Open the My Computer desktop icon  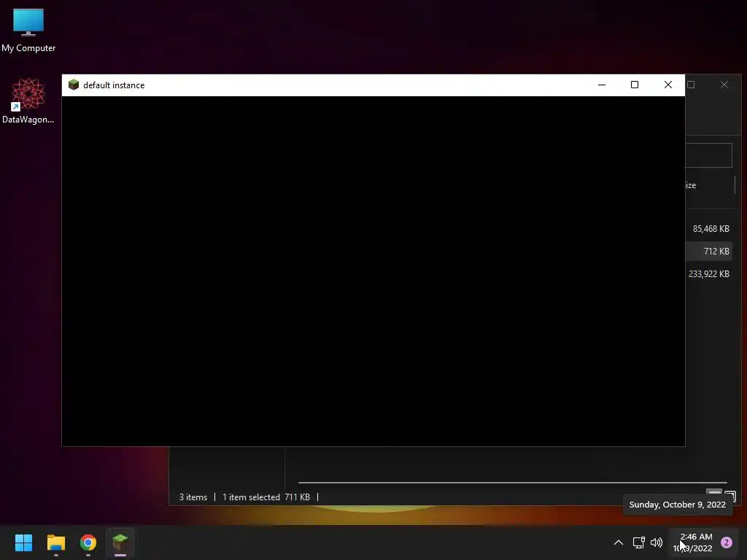[28, 30]
